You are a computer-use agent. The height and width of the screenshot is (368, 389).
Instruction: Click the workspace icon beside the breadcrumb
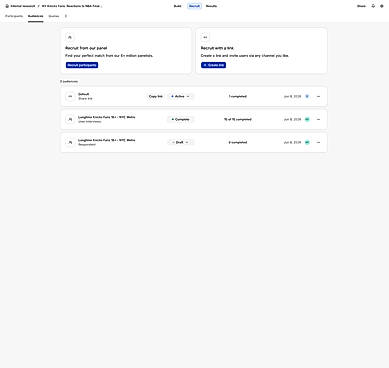pyautogui.click(x=7, y=6)
